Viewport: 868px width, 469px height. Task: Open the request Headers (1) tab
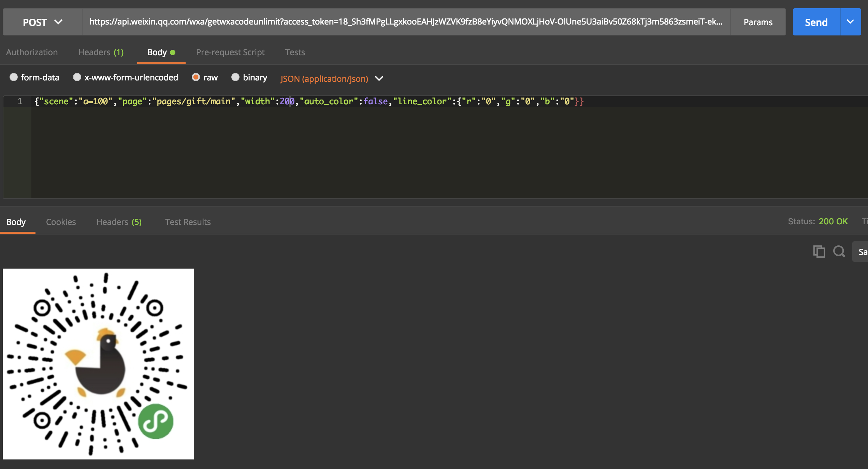101,52
